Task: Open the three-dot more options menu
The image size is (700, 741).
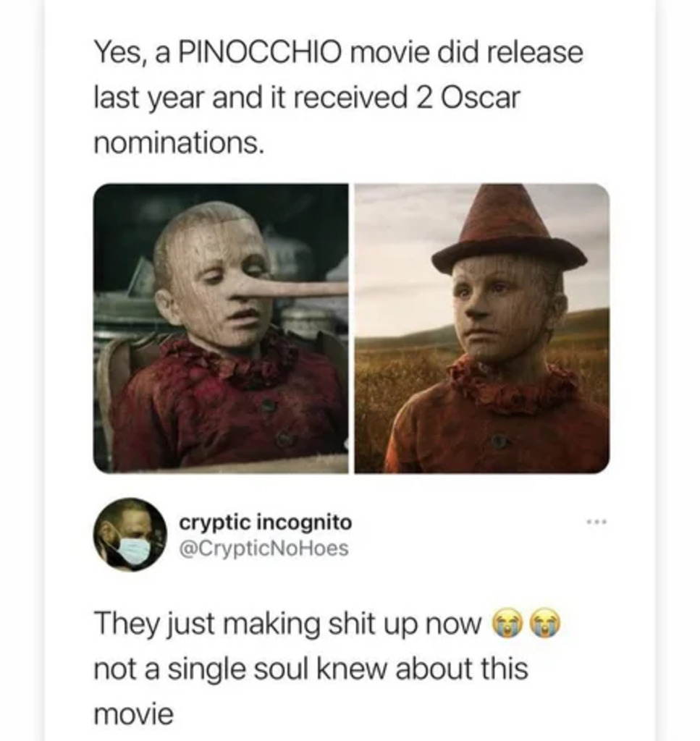Action: click(x=595, y=522)
